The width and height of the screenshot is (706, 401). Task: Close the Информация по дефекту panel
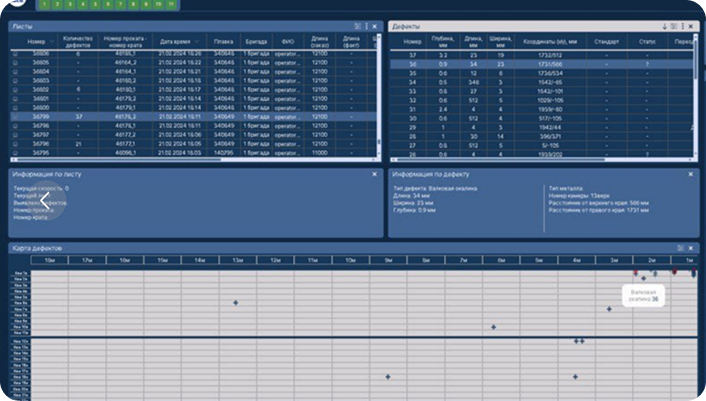tap(691, 174)
